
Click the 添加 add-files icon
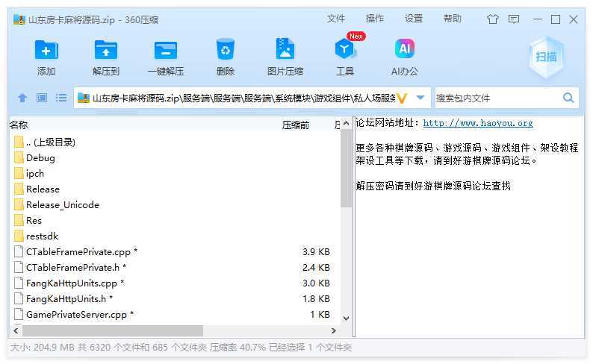click(46, 50)
